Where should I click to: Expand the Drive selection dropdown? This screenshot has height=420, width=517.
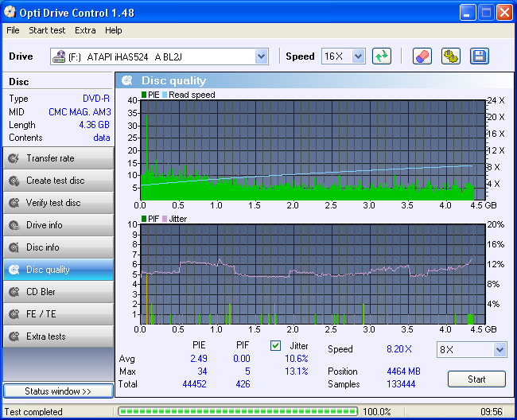click(x=261, y=56)
